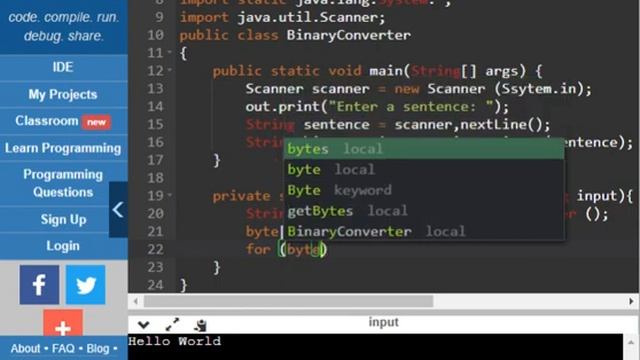Select 'BinaryConverter' autocomplete suggestion
This screenshot has width=640, height=360.
click(424, 231)
